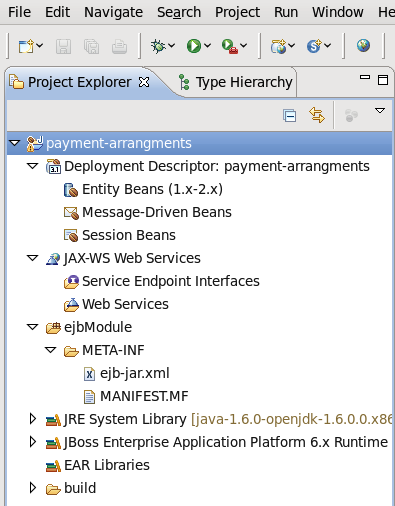
Task: Click the Run External Tools icon
Action: pyautogui.click(x=230, y=46)
